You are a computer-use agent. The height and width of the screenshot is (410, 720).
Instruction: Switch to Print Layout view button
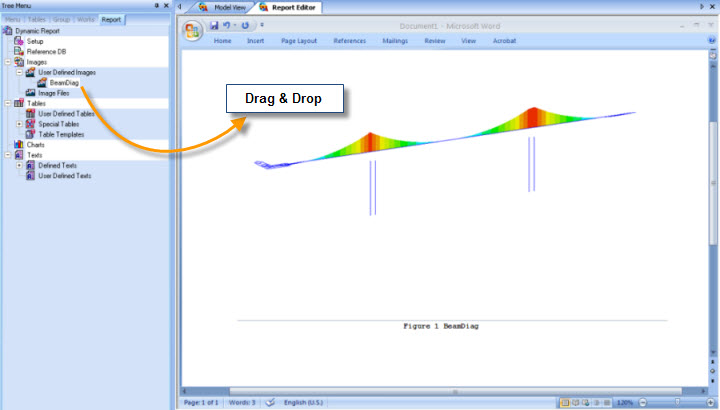click(x=565, y=402)
